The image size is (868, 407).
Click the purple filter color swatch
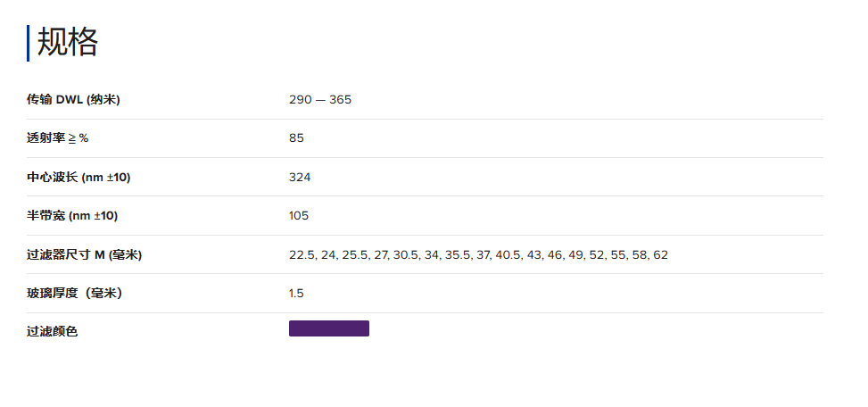[328, 328]
